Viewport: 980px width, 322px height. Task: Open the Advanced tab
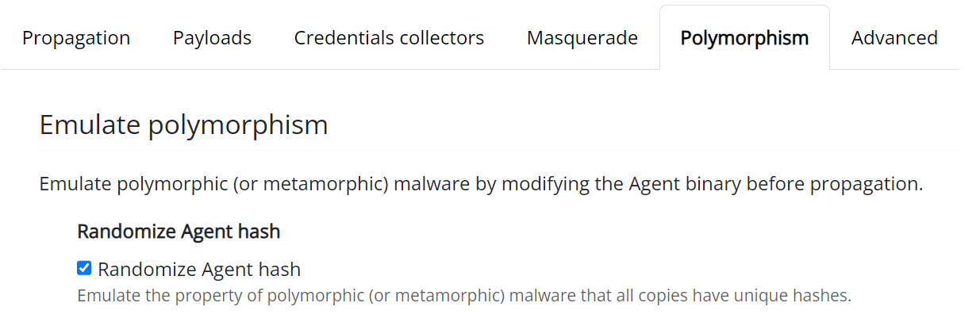894,38
